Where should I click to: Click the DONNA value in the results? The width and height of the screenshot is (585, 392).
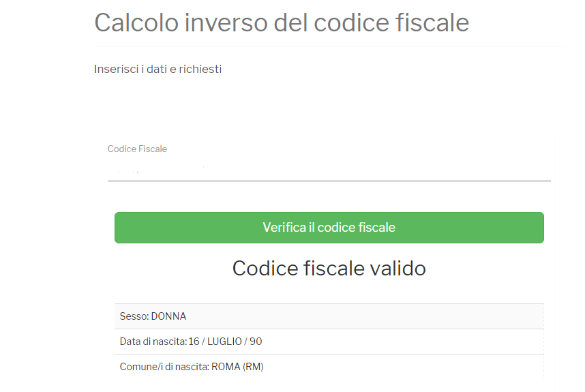pos(168,316)
